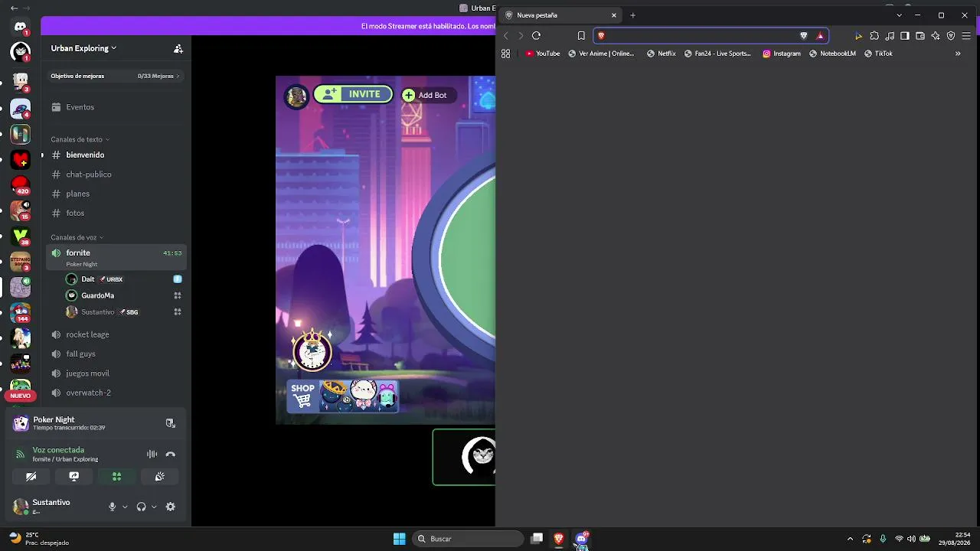Pop out the Poker Night activity
The height and width of the screenshot is (551, 980).
click(170, 423)
